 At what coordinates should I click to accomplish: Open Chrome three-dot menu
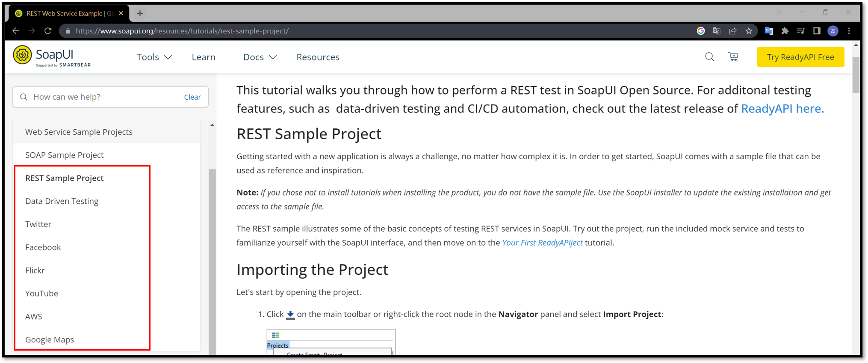click(849, 31)
